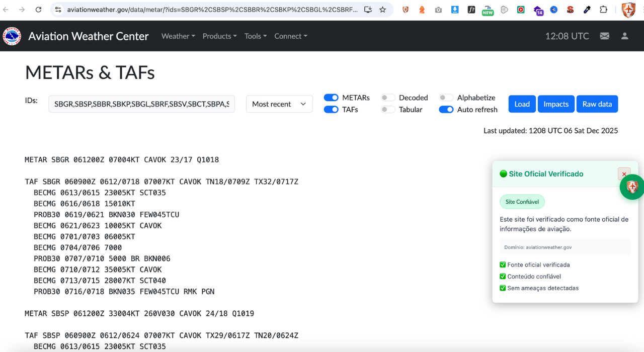Expand the Weather menu
Screen dimensions: 644x352
tap(178, 36)
